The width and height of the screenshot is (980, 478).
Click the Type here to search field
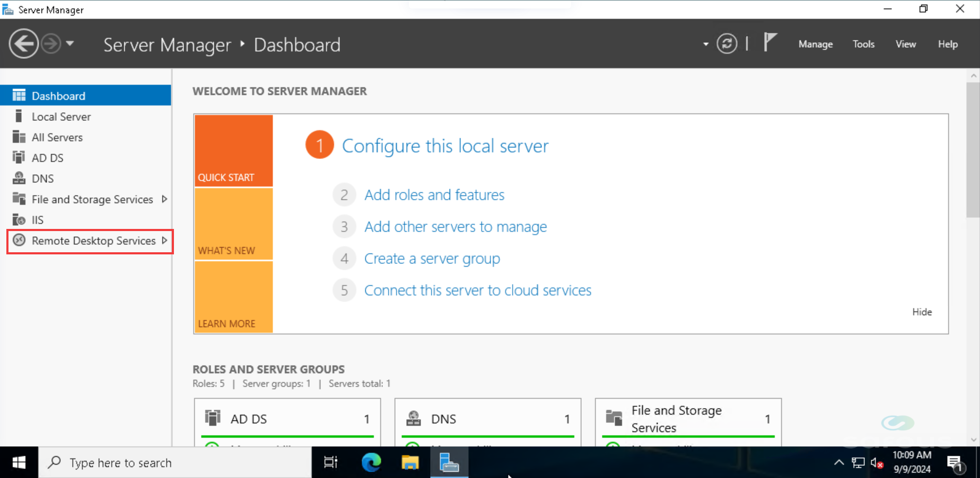click(175, 462)
